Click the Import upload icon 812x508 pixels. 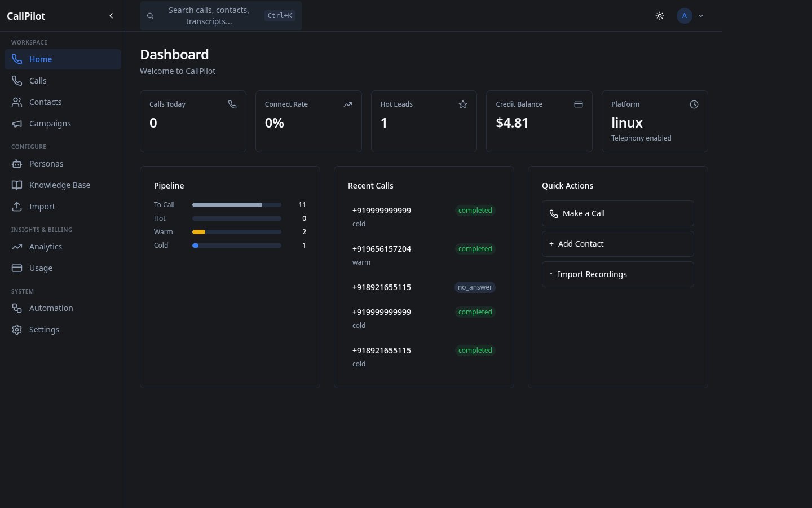pos(17,207)
